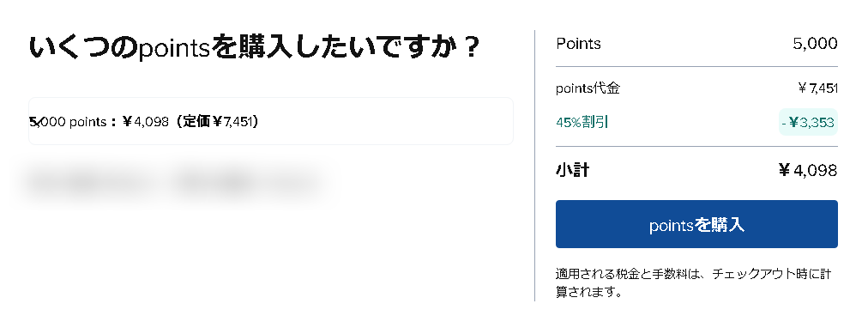Click the question mark ending the heading

click(471, 49)
